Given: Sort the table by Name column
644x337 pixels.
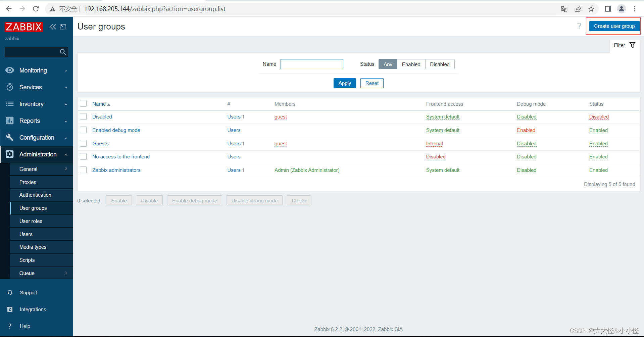Looking at the screenshot, I should coord(101,104).
